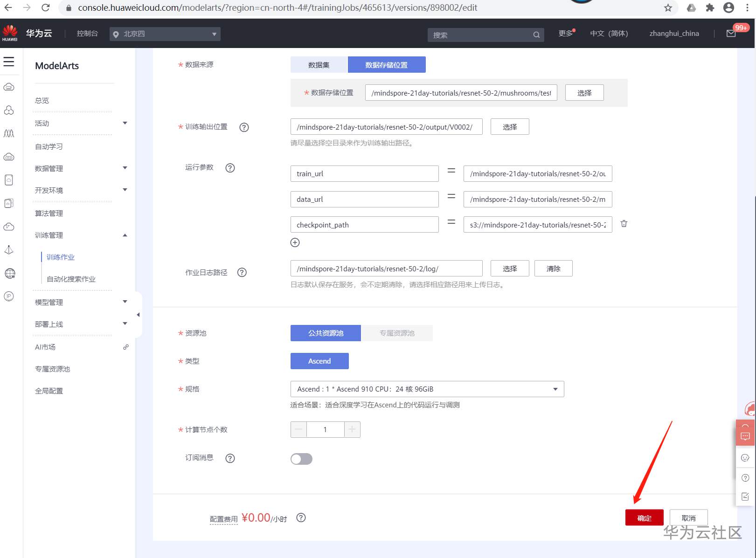Select Ascend type

click(x=319, y=361)
